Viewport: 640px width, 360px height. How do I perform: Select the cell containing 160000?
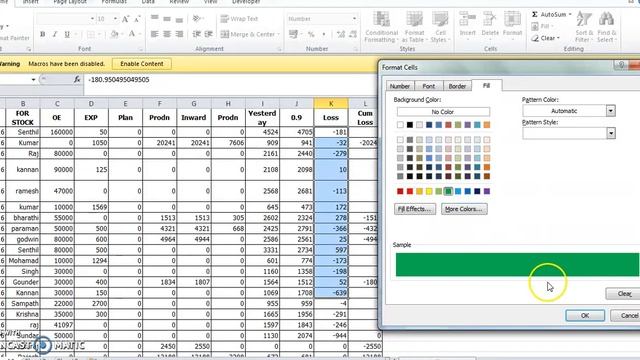point(57,132)
